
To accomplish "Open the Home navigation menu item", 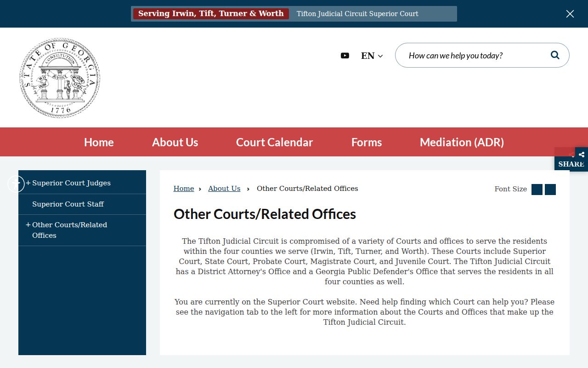I will pyautogui.click(x=99, y=142).
